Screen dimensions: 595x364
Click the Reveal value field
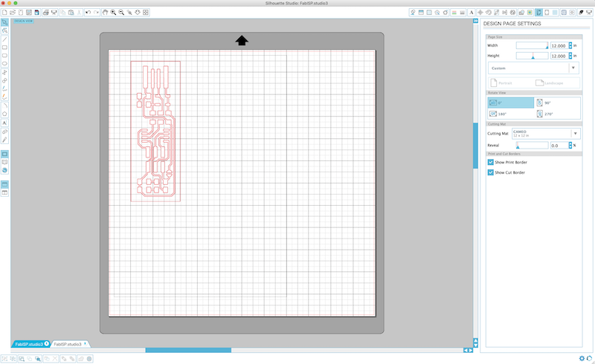(559, 145)
